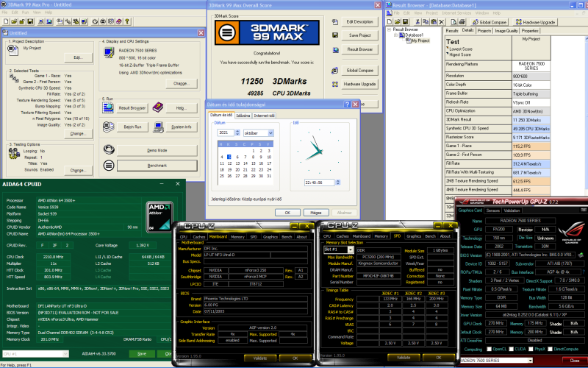588x368 pixels.
Task: Click the icon beside Edit Description in the score dialog
Action: click(335, 22)
